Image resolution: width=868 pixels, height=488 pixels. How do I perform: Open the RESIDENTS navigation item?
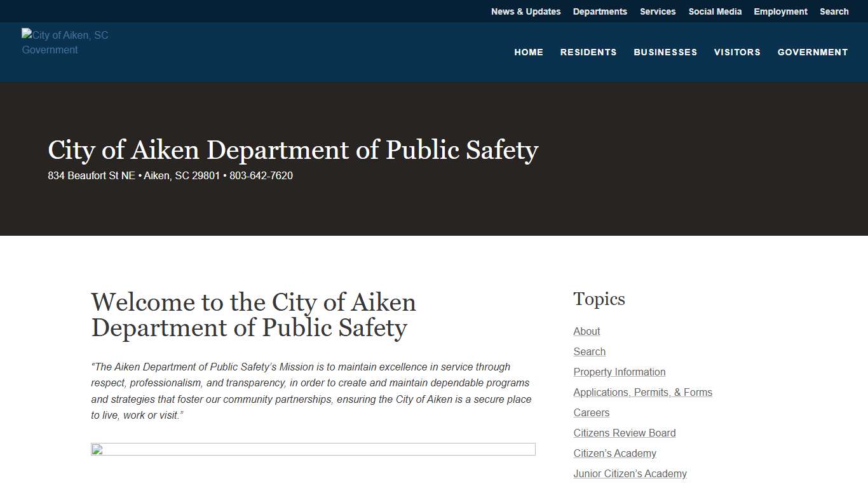pos(588,52)
